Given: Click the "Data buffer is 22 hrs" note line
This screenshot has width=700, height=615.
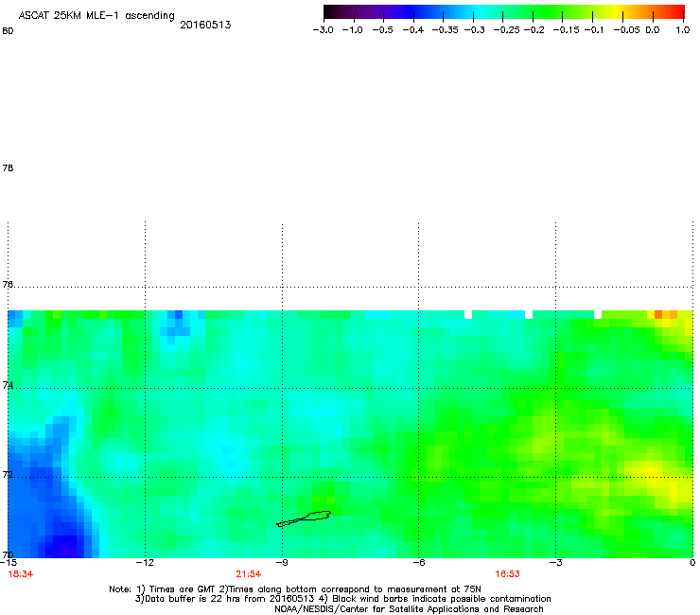Looking at the screenshot, I should (342, 599).
